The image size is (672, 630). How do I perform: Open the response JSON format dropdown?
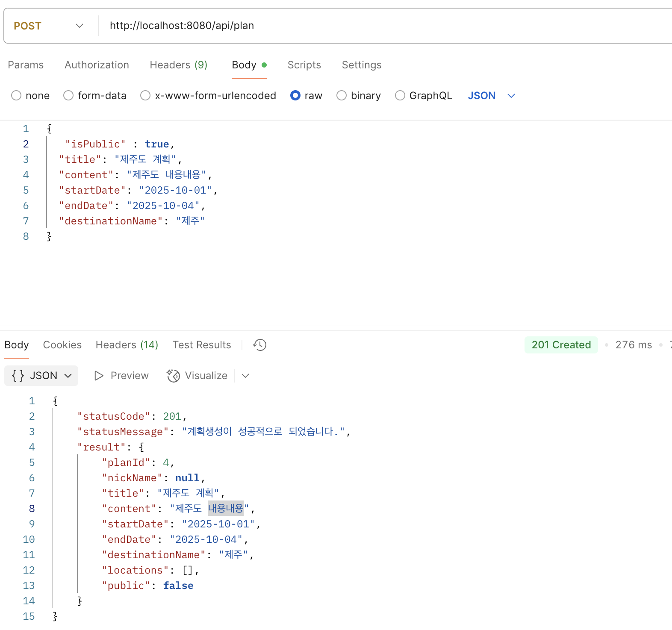(68, 376)
